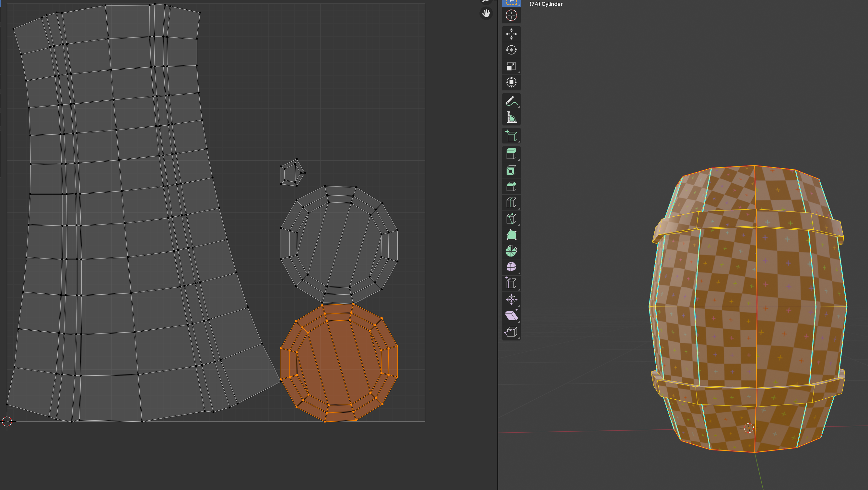Click the Shear tool icon
The image size is (868, 490).
coord(511,315)
